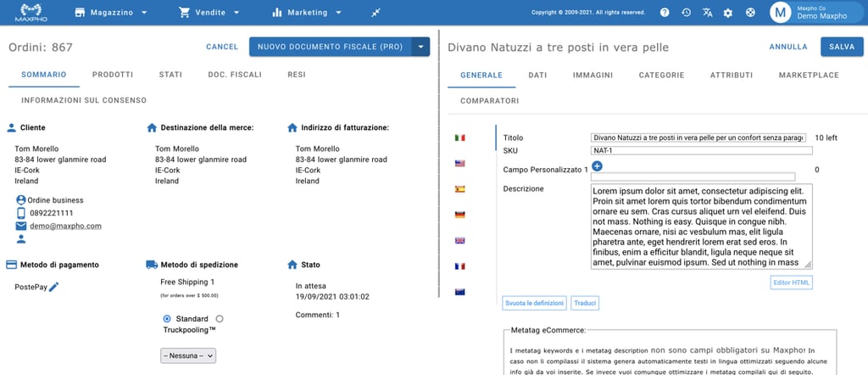The image size is (868, 375).
Task: Open the Vendite dropdown menu
Action: [x=209, y=12]
